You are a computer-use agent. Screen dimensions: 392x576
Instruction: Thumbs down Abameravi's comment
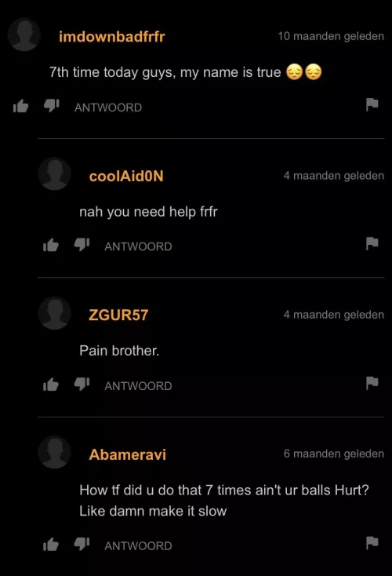pos(82,544)
